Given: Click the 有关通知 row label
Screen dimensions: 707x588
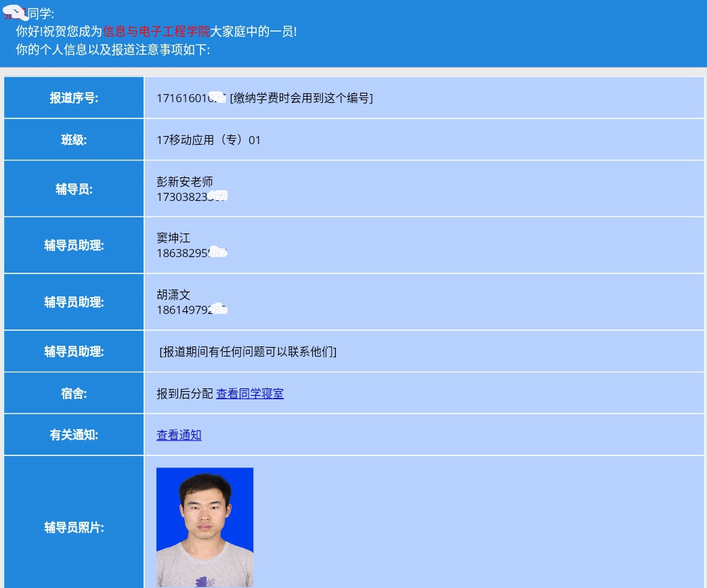Looking at the screenshot, I should 72,434.
